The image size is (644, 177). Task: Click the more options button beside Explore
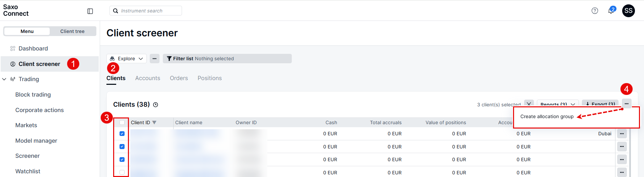tap(154, 59)
